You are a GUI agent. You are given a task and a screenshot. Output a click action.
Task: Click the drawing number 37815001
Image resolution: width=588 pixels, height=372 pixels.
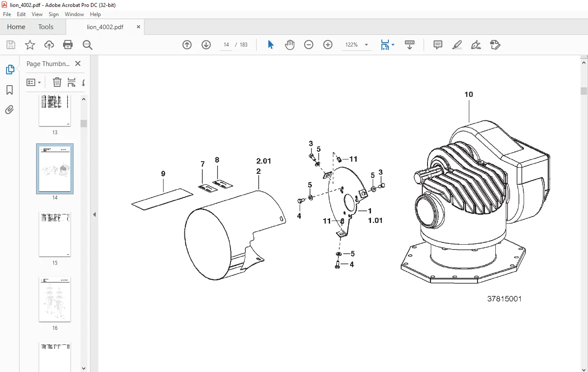pyautogui.click(x=504, y=299)
